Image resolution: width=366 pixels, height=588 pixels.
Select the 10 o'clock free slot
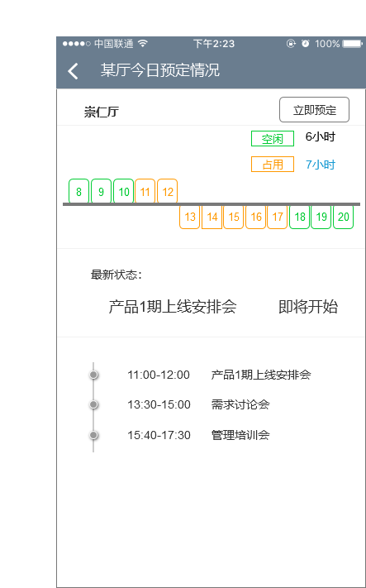tap(124, 191)
